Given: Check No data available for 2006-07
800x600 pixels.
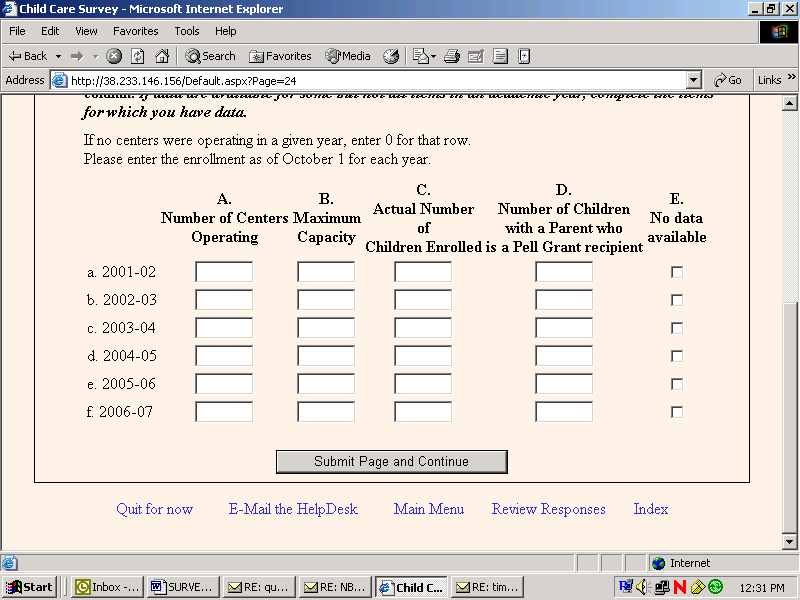Looking at the screenshot, I should [x=677, y=412].
